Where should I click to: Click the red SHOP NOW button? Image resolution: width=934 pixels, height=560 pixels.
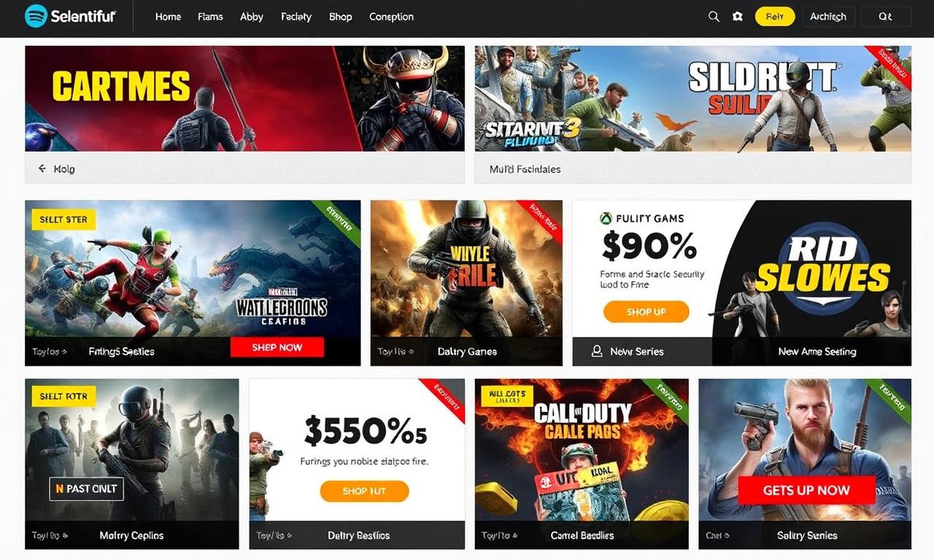coord(277,347)
